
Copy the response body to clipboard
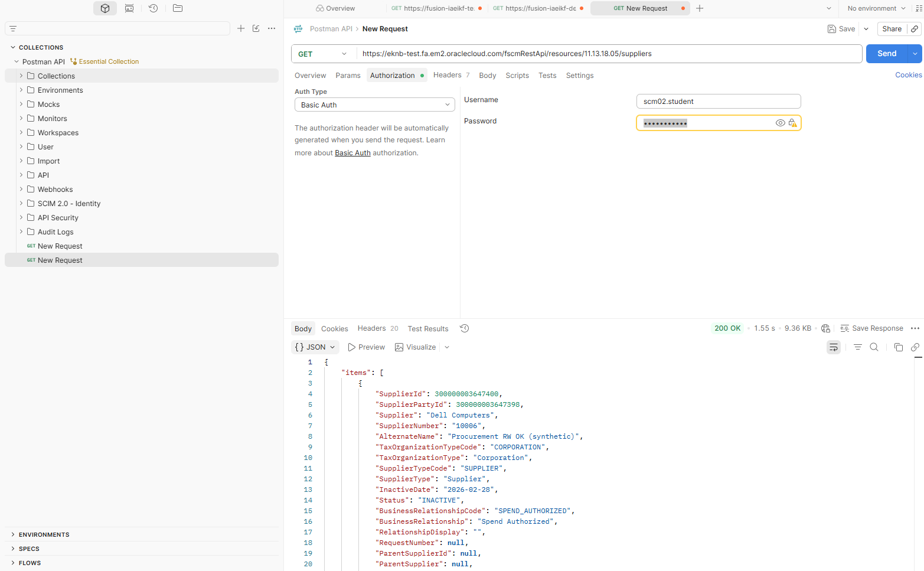click(x=899, y=347)
